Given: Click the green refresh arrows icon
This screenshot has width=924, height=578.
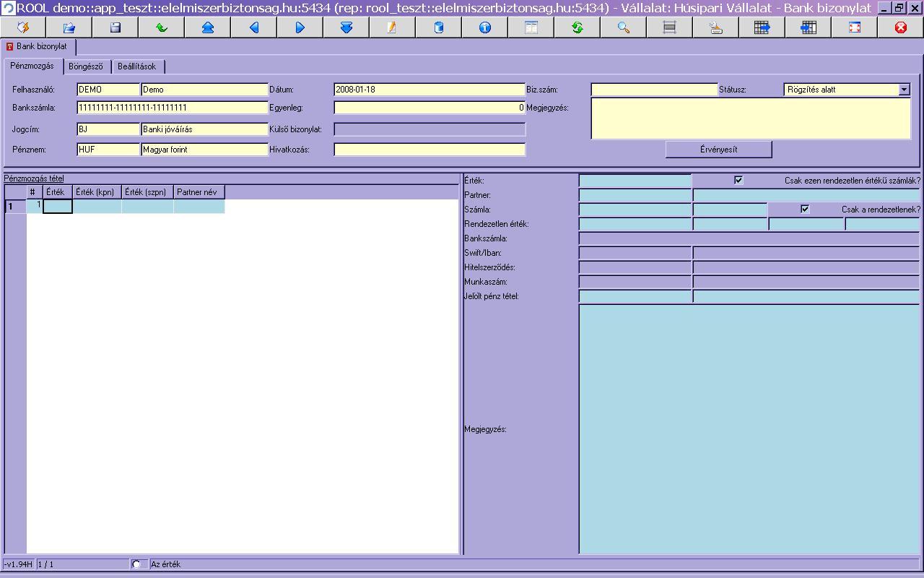Looking at the screenshot, I should (x=577, y=27).
